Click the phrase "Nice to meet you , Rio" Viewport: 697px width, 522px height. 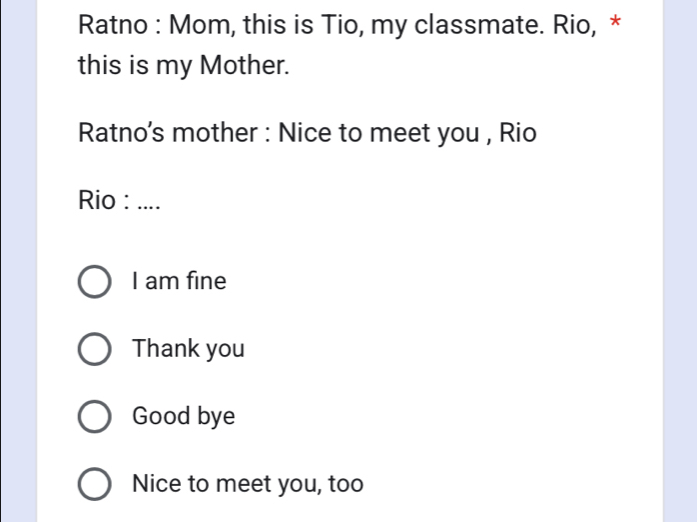click(x=407, y=133)
